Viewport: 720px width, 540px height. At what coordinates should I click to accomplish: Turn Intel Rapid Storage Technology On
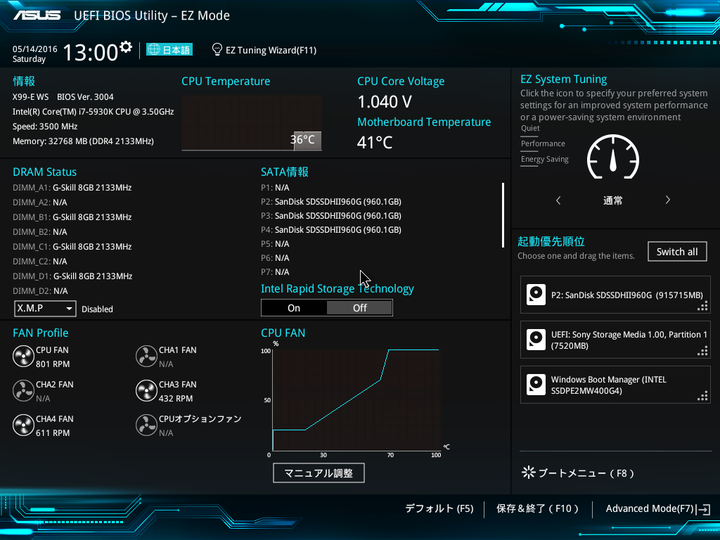(x=294, y=308)
